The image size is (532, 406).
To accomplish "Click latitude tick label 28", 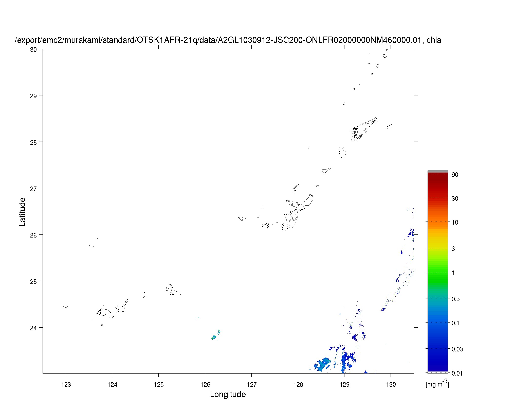I will (x=33, y=142).
